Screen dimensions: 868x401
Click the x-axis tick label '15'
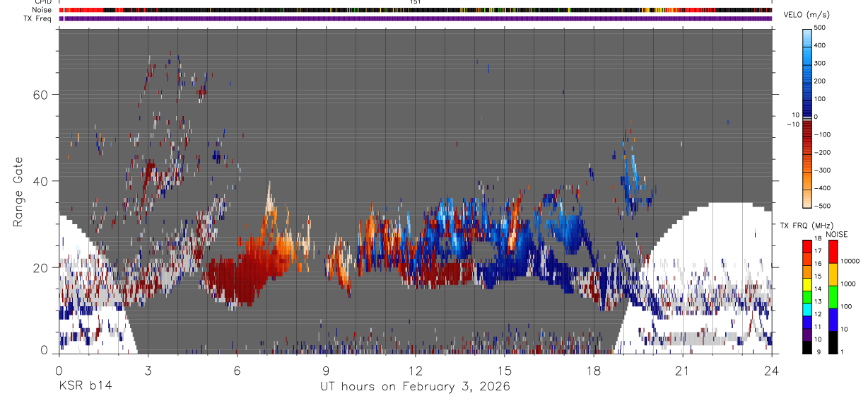point(505,370)
